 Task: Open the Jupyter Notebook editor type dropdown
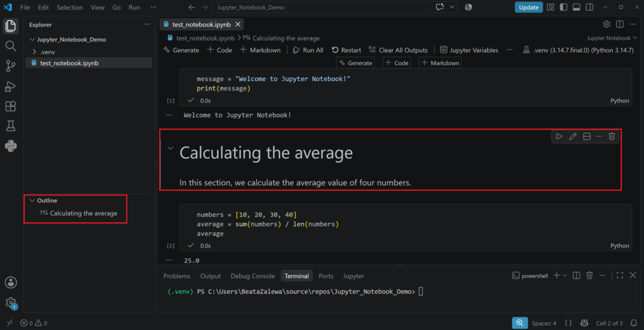tap(612, 38)
